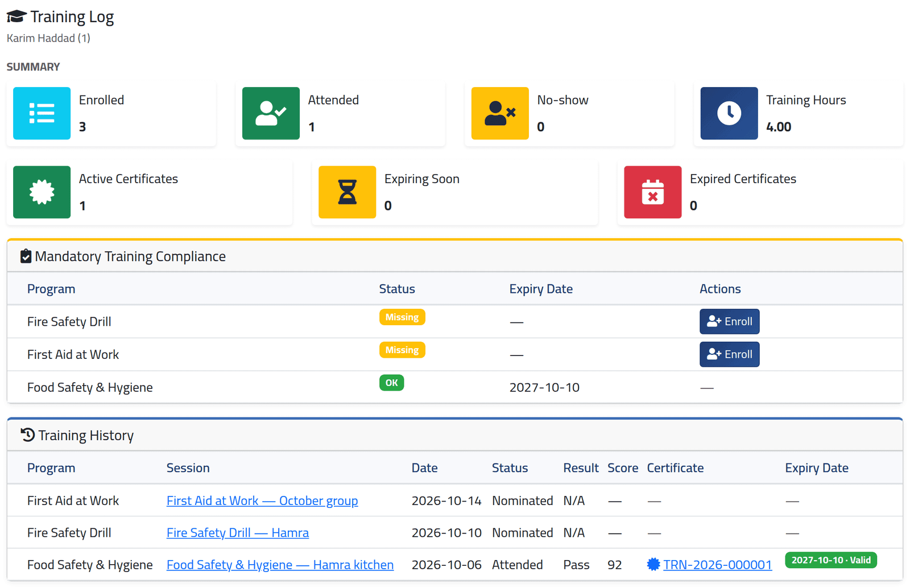Open the Food Safety & Hygiene — Hamra kitchen session
The image size is (910, 588).
click(x=280, y=565)
